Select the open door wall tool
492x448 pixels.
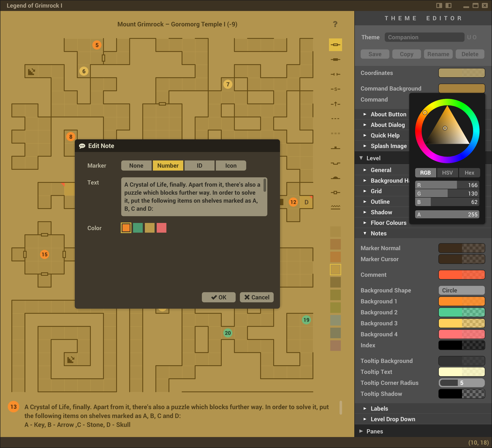point(335,45)
